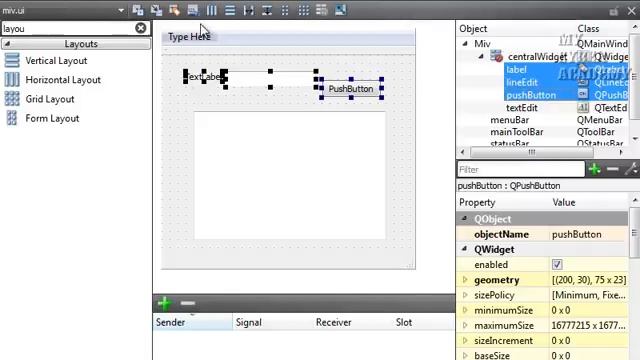
Task: Select mainToolBar in the object tree
Action: (517, 132)
